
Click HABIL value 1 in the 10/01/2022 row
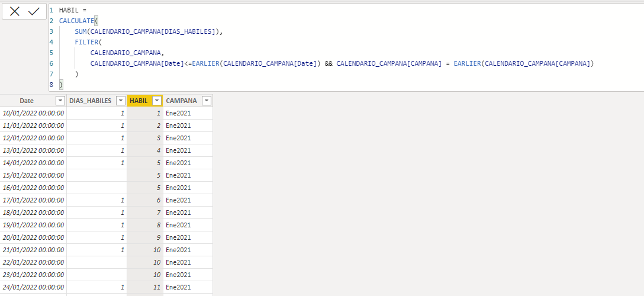point(145,113)
